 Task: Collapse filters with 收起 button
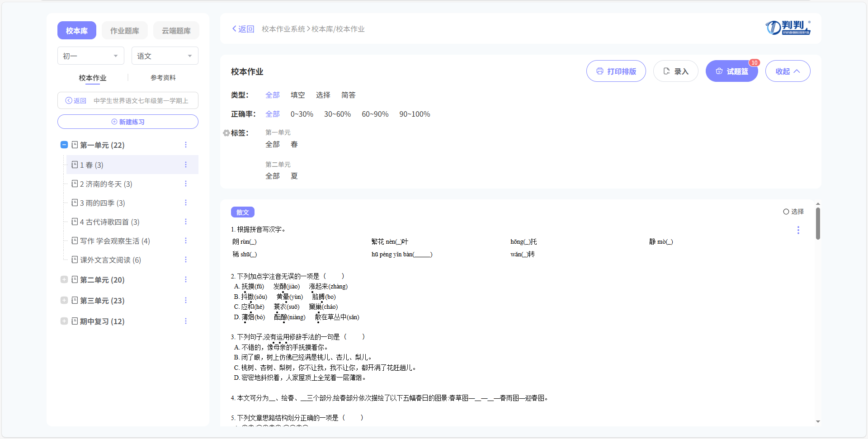(787, 71)
